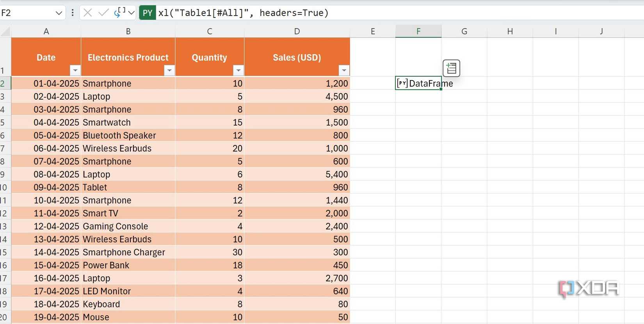Click the Select All corner of the grid
Image resolution: width=644 pixels, height=324 pixels.
(5, 31)
